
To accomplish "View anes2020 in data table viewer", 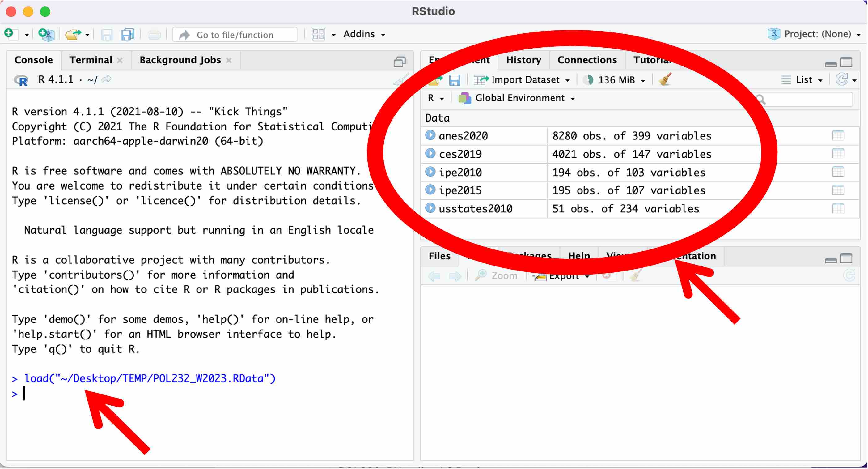I will point(838,135).
